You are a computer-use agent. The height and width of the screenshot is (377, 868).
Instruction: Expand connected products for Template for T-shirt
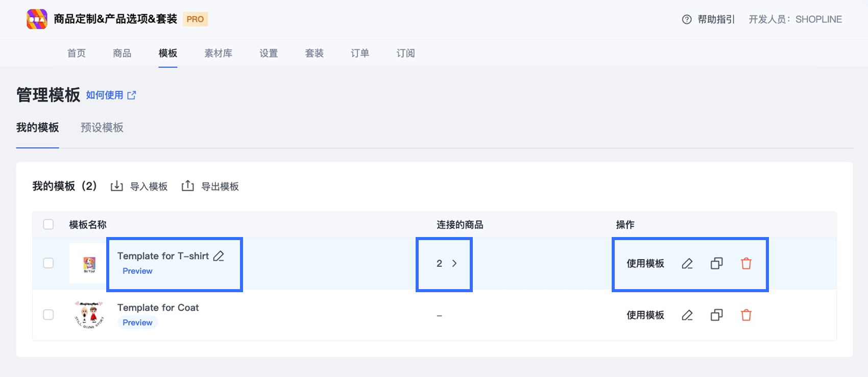tap(454, 264)
